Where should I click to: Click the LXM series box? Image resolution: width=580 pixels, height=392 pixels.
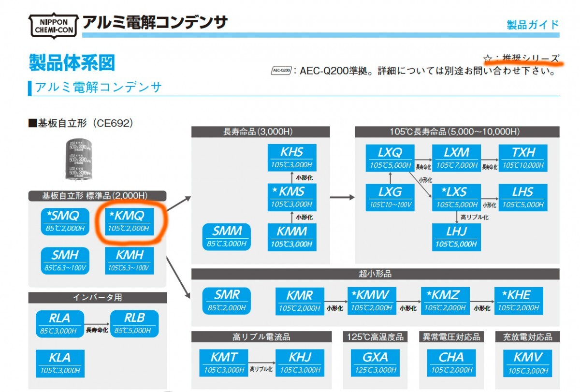[457, 158]
